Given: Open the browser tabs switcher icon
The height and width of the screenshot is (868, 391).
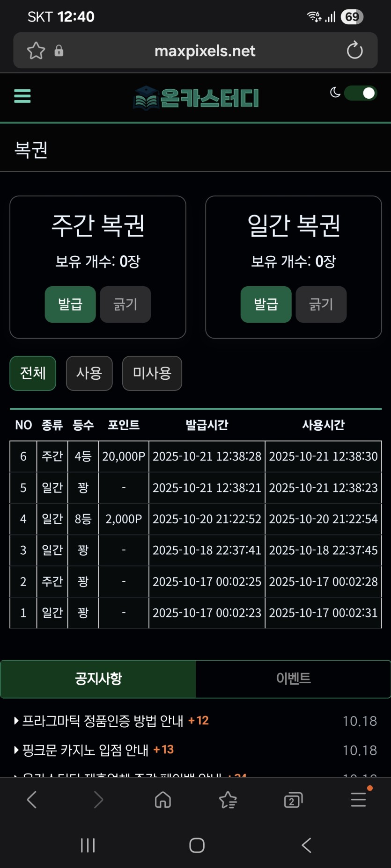Looking at the screenshot, I should (293, 800).
